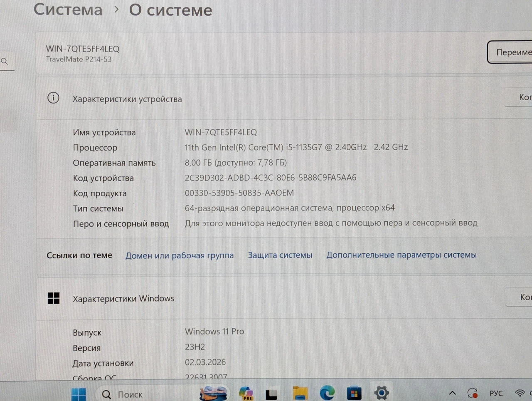Rename this PC with the Переименовать button
Screen dimensions: 532x401
click(x=510, y=52)
